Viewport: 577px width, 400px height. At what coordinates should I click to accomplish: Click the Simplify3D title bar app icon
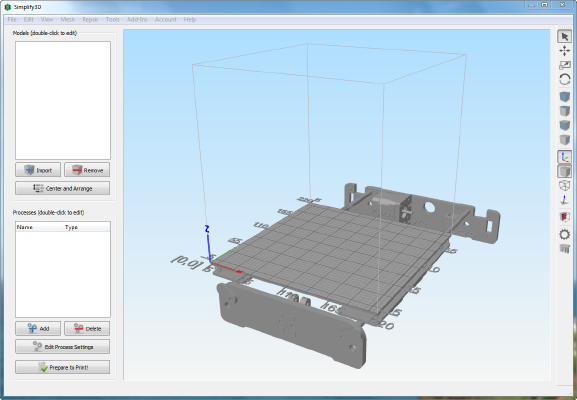coord(7,7)
